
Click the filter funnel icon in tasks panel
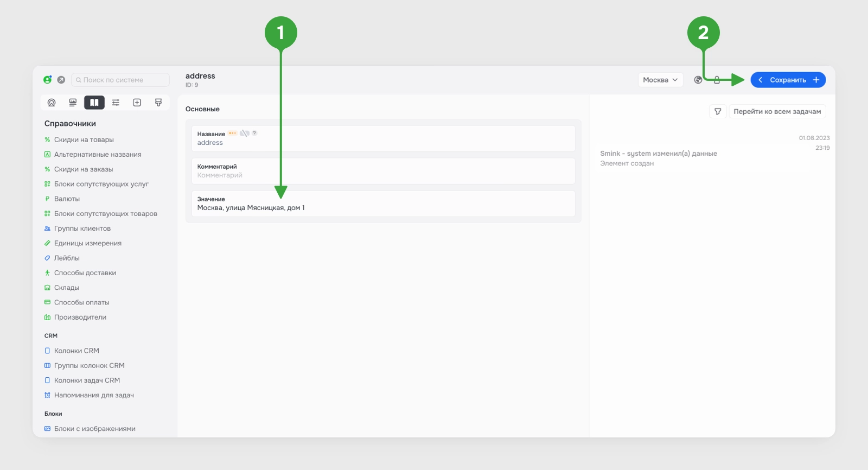point(718,111)
